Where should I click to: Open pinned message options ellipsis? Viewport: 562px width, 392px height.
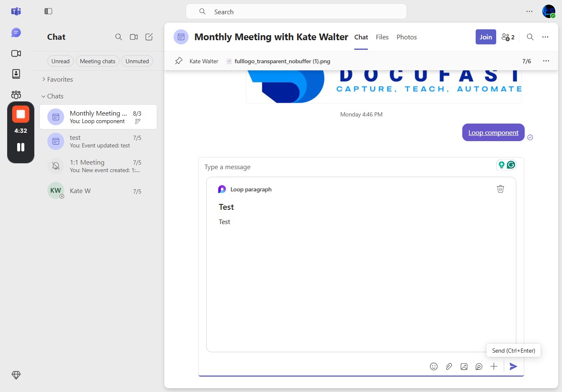(x=546, y=61)
